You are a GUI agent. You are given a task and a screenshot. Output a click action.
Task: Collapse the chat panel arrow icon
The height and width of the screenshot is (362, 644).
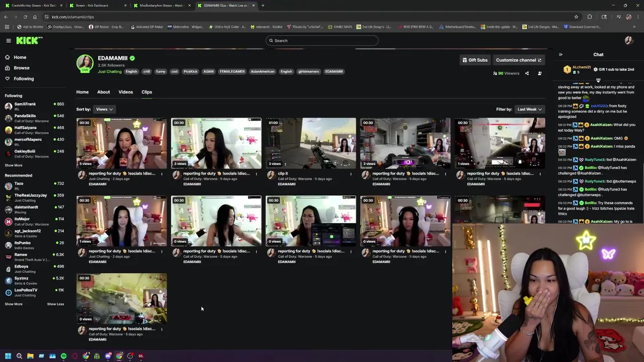(560, 55)
